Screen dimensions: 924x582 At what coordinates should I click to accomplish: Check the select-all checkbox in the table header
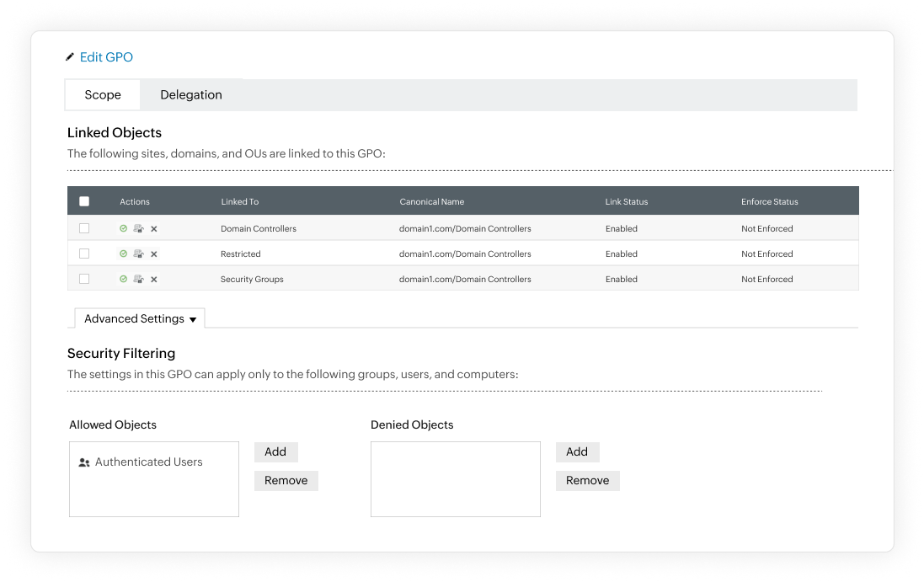tap(84, 201)
